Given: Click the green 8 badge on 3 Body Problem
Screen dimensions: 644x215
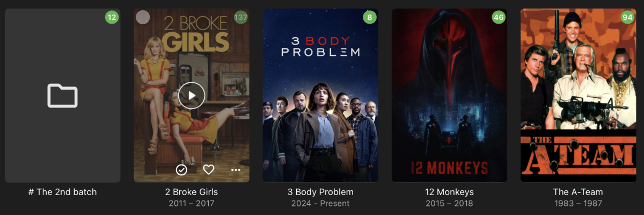Looking at the screenshot, I should [x=369, y=17].
